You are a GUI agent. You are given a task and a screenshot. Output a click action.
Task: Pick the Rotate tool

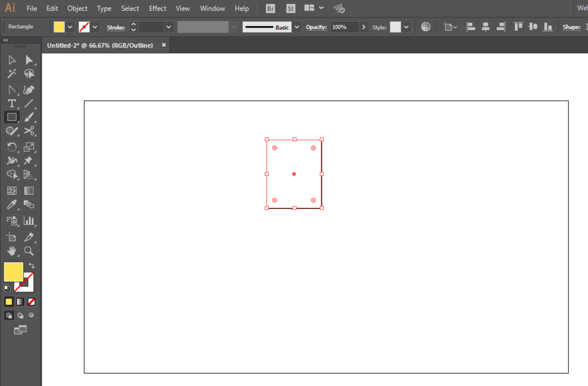click(12, 147)
